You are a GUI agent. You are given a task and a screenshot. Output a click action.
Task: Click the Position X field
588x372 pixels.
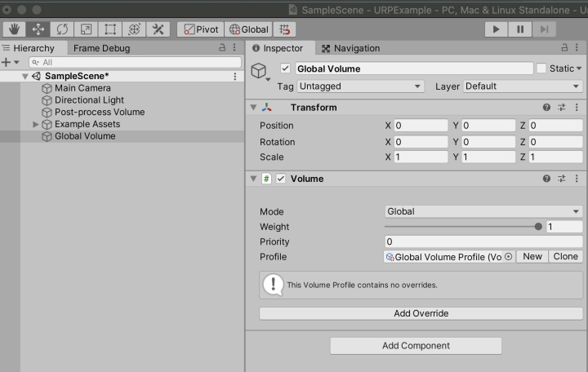tap(421, 126)
